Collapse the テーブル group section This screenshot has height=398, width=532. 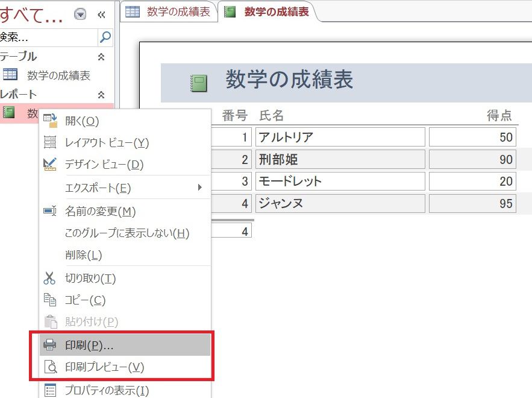pos(101,57)
